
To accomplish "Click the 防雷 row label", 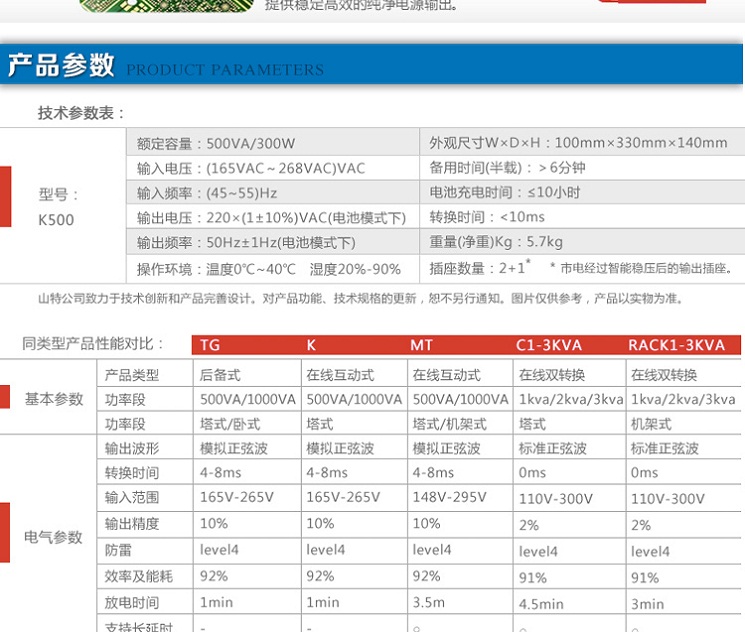I will click(x=118, y=550).
